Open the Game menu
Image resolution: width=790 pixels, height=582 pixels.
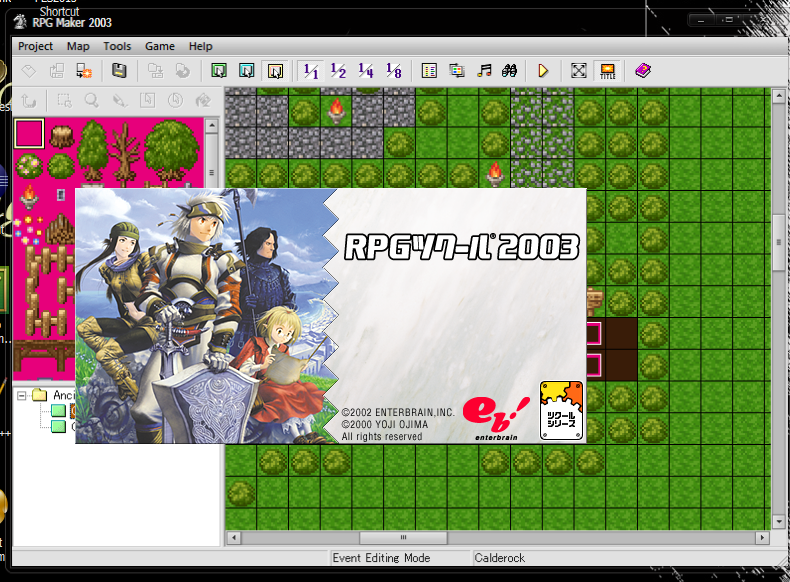point(160,46)
